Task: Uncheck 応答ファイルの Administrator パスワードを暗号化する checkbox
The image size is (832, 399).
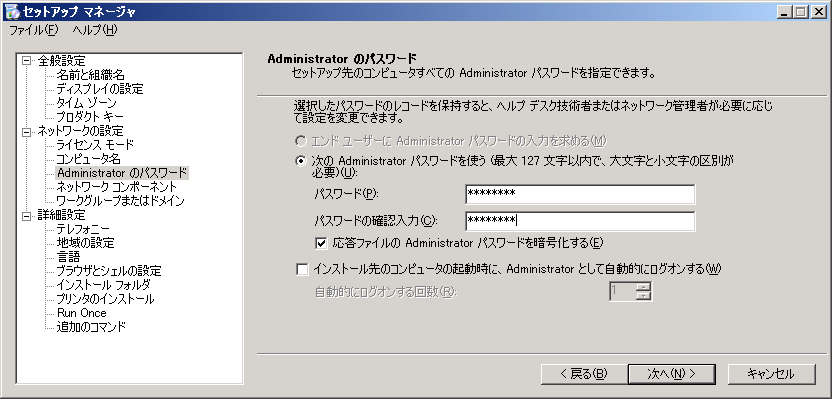Action: coord(320,244)
